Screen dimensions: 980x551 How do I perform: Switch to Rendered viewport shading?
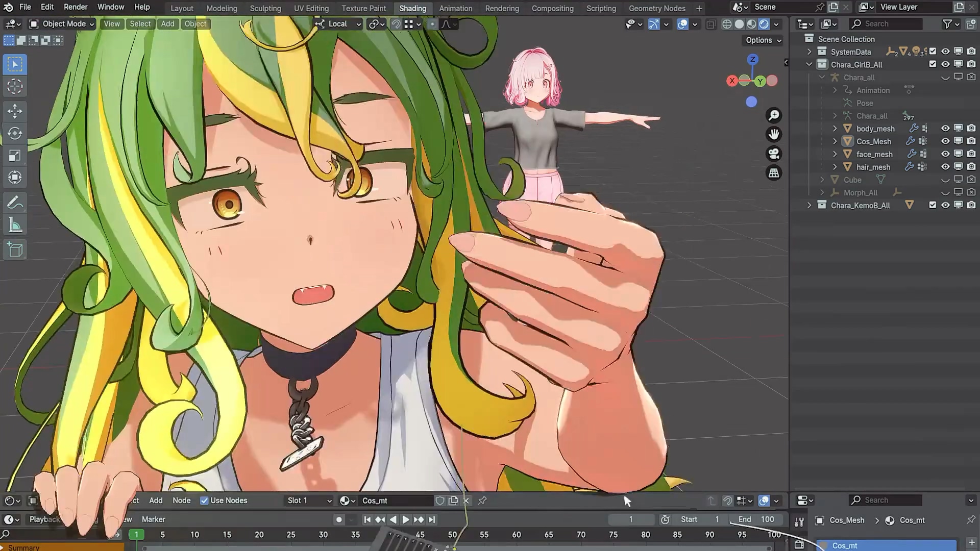pyautogui.click(x=764, y=24)
